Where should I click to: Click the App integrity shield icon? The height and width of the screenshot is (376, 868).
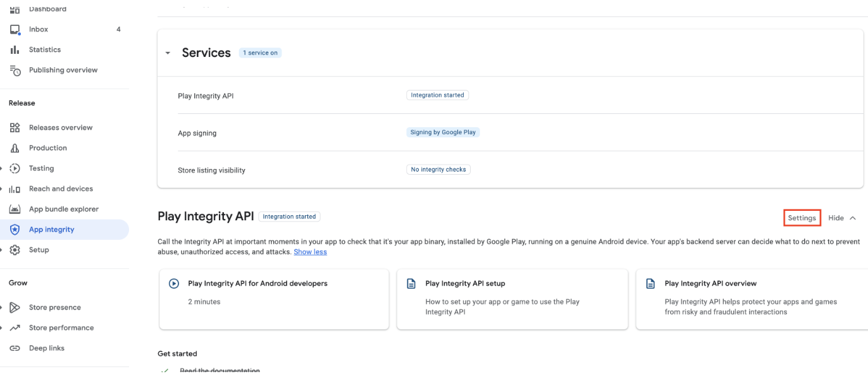pyautogui.click(x=15, y=230)
